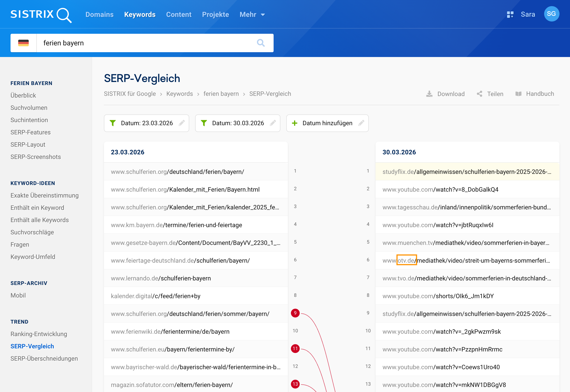Open the SERP-Screenshots sidebar entry

coord(36,157)
